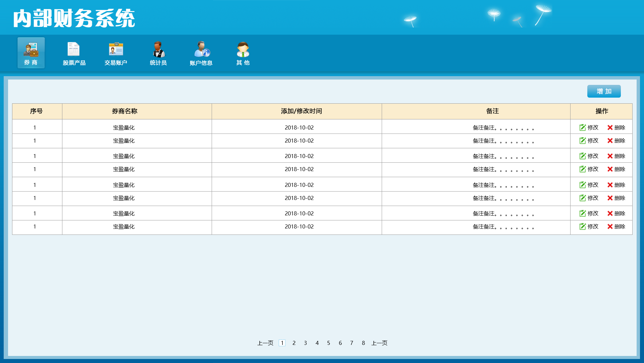Click 修改 link in the second row

(x=593, y=141)
